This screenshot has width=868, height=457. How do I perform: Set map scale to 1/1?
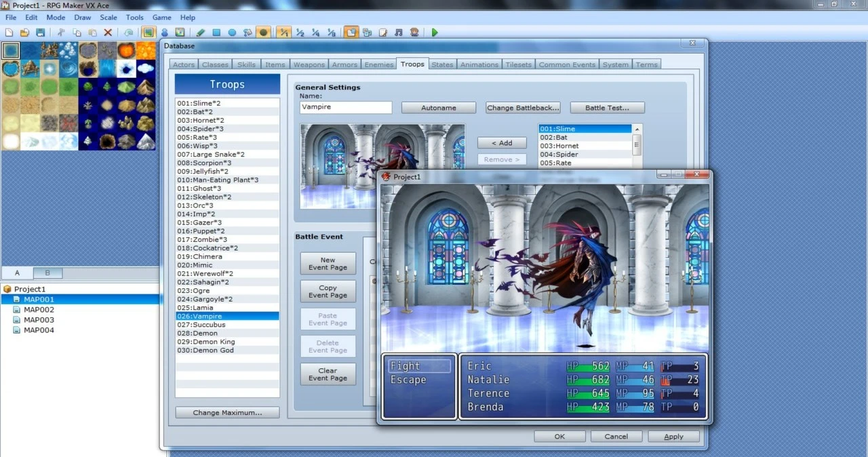tap(284, 32)
